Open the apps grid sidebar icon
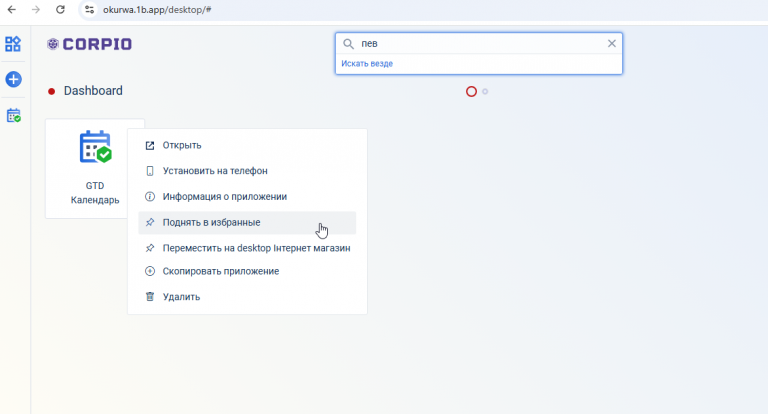The image size is (768, 414). click(13, 44)
